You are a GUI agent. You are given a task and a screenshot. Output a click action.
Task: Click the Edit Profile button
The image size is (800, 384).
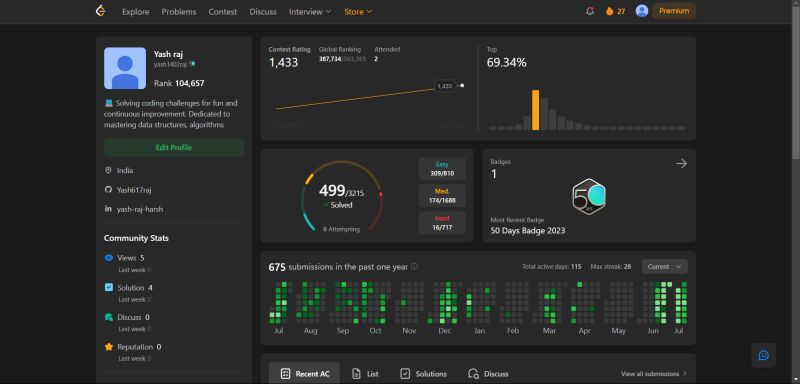[x=174, y=147]
